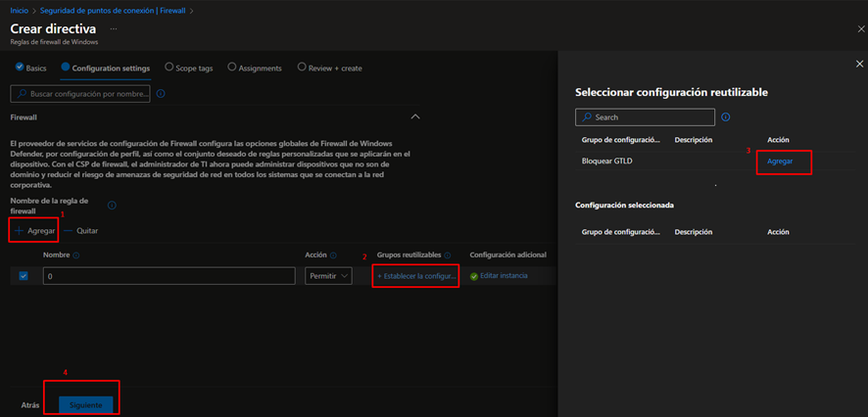This screenshot has width=868, height=417.
Task: Select the Assignments step
Action: [255, 68]
